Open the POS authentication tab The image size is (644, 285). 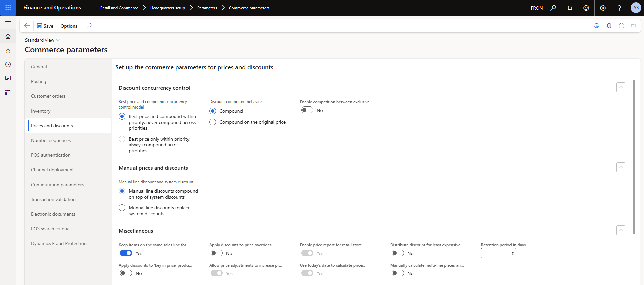(x=51, y=155)
